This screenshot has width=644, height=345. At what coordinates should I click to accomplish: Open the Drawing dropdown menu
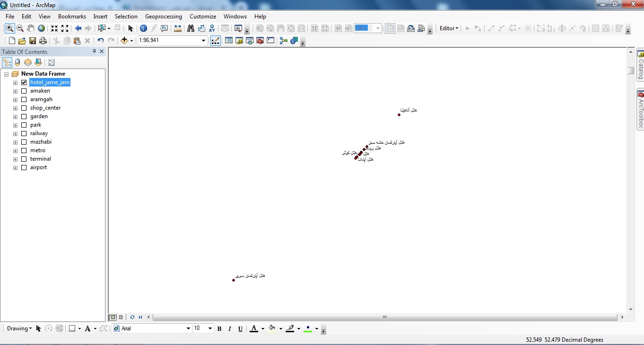19,328
